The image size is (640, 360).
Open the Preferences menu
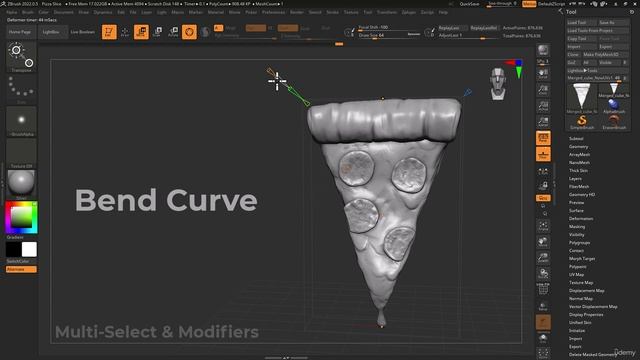pos(273,12)
